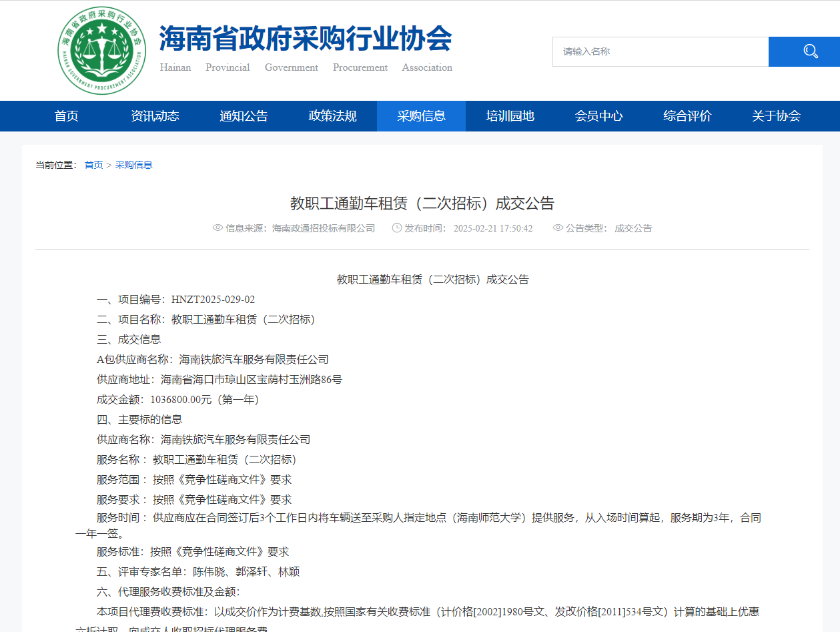Viewport: 840px width, 632px height.
Task: Focus the 请输入名称 search input field
Action: tap(660, 51)
